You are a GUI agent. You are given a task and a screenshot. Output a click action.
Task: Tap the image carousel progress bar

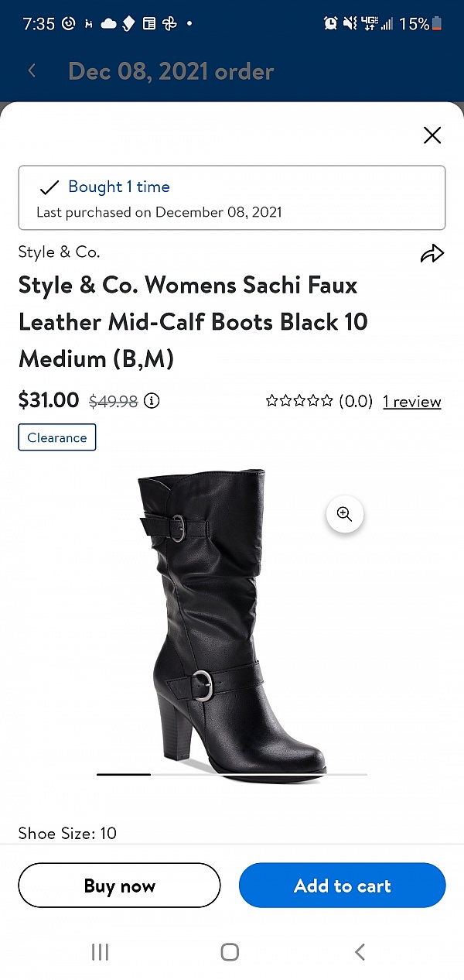[x=232, y=774]
